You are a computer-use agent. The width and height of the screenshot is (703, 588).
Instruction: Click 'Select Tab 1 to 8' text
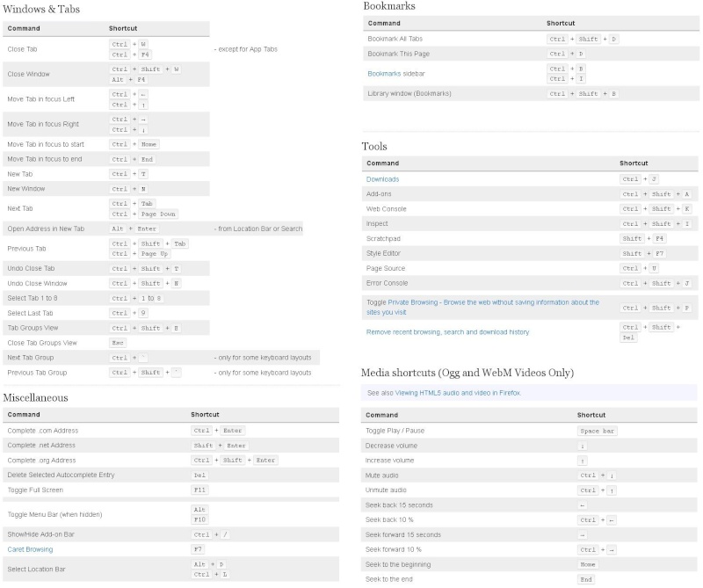[x=33, y=298]
